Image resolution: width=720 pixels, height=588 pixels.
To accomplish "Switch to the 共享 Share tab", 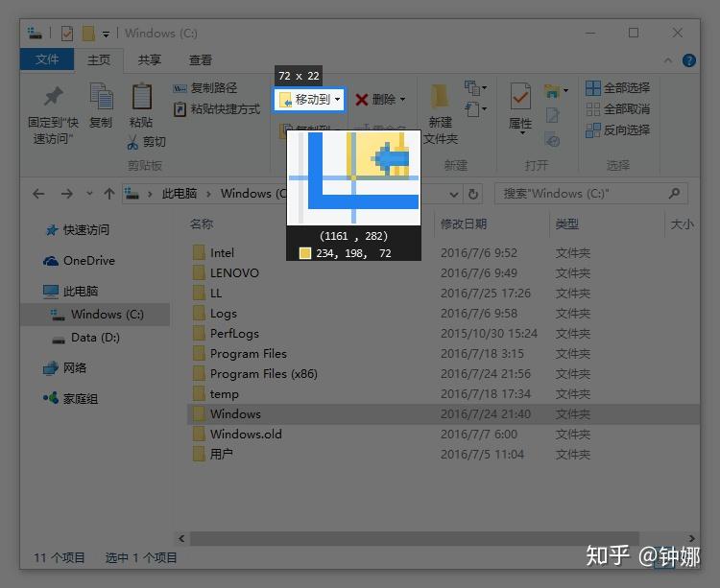I will pos(150,60).
